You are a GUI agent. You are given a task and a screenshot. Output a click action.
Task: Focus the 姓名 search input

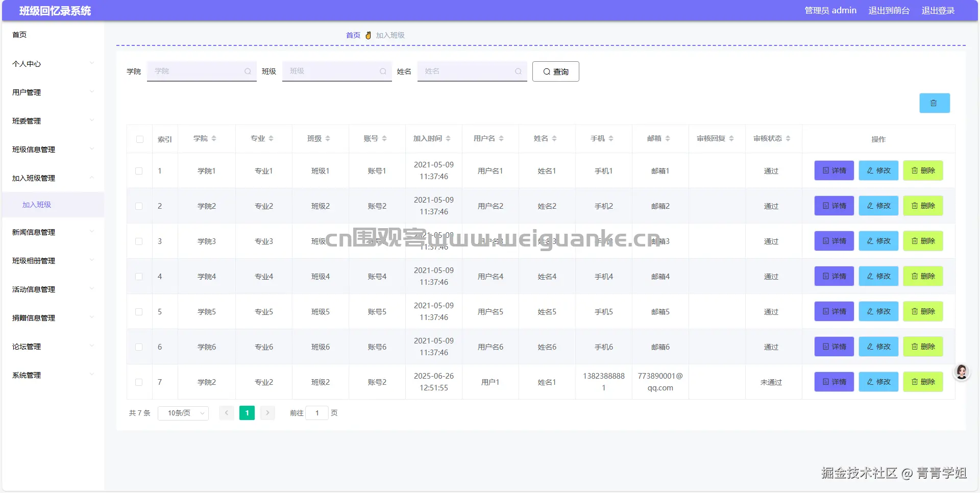pos(472,71)
